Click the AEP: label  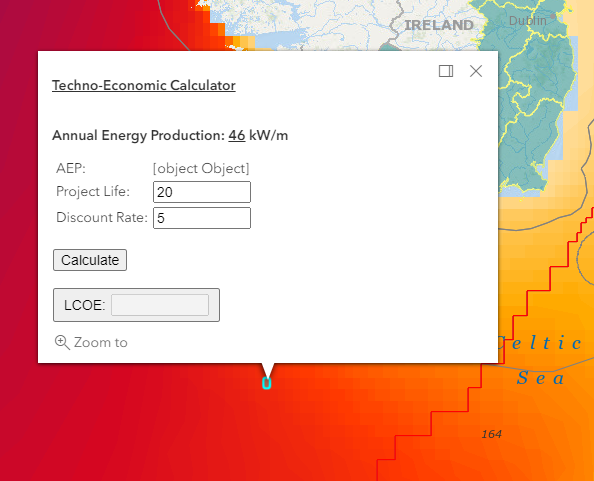tap(71, 168)
